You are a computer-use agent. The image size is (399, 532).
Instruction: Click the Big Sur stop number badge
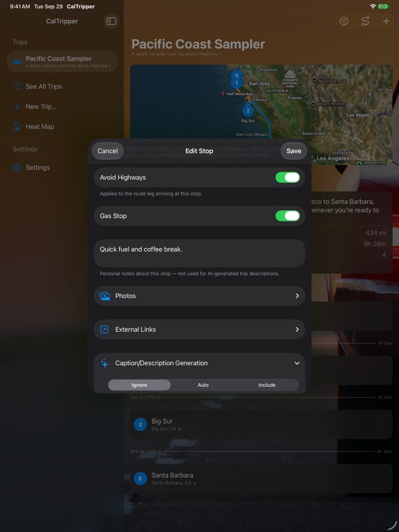(140, 424)
